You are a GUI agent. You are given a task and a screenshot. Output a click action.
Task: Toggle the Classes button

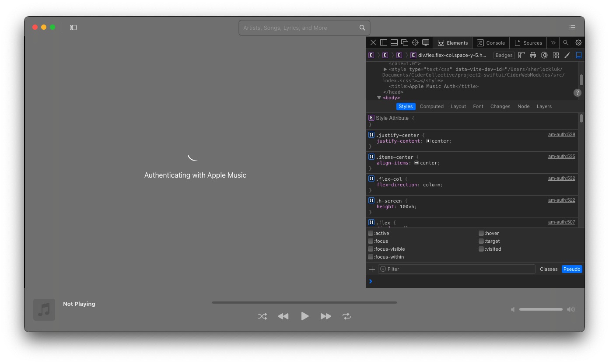(x=549, y=269)
